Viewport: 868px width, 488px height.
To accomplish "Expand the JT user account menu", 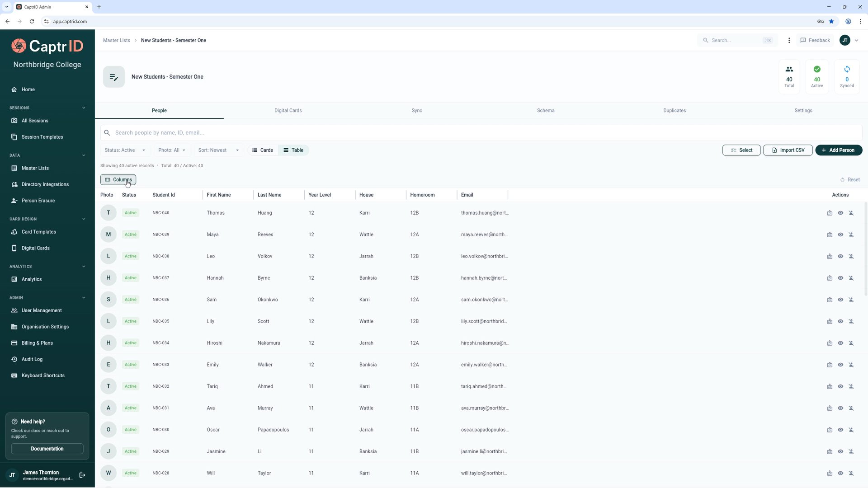I will (x=849, y=40).
